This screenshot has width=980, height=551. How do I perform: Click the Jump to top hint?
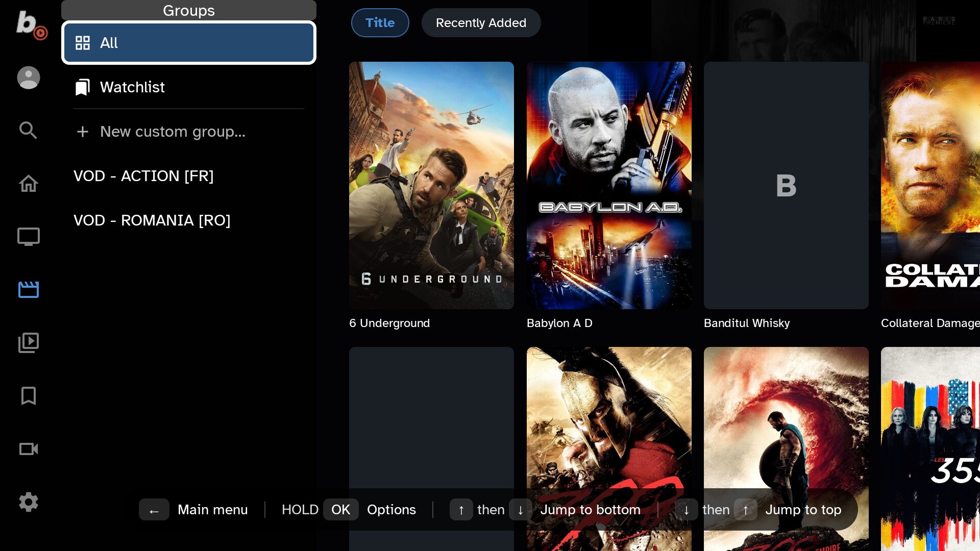tap(803, 510)
